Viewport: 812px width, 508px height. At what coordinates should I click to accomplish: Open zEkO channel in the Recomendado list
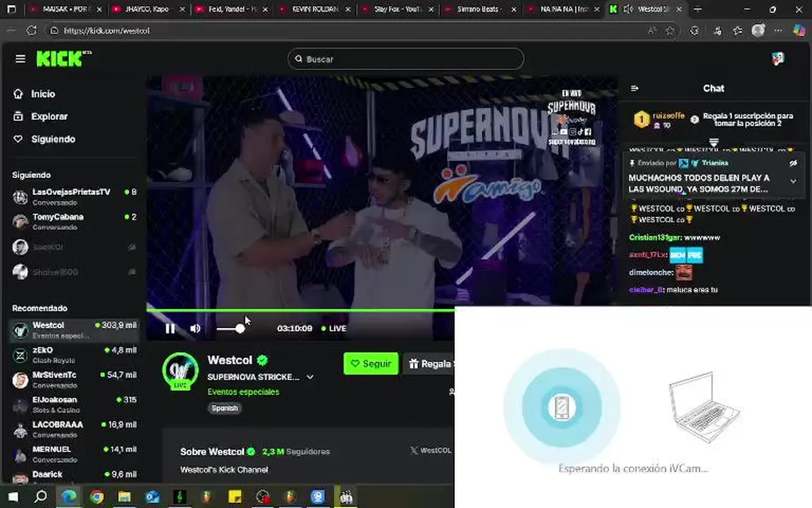(74, 355)
